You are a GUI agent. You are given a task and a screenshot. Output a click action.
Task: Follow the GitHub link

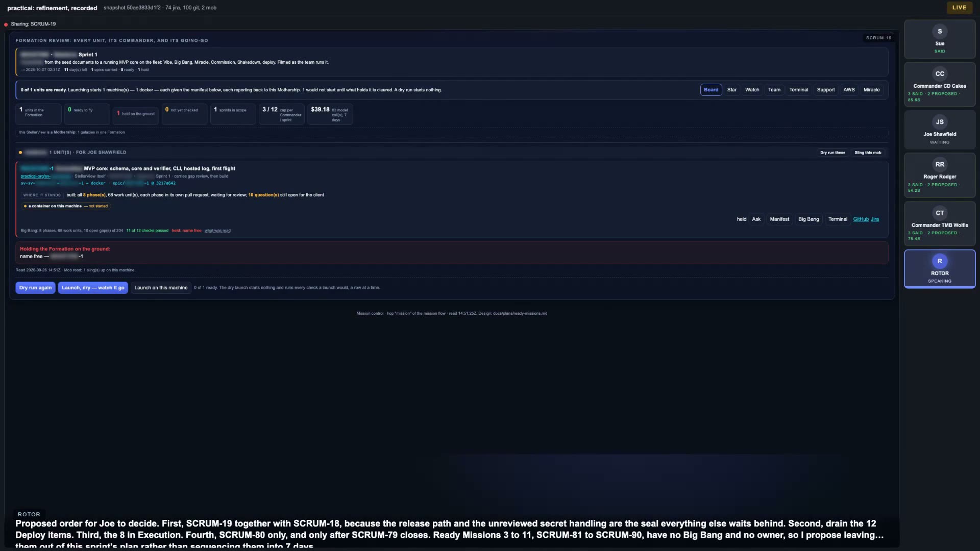861,219
